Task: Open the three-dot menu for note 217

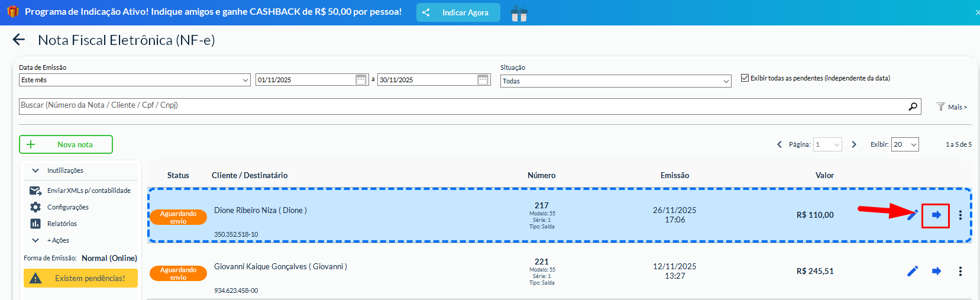Action: (960, 215)
